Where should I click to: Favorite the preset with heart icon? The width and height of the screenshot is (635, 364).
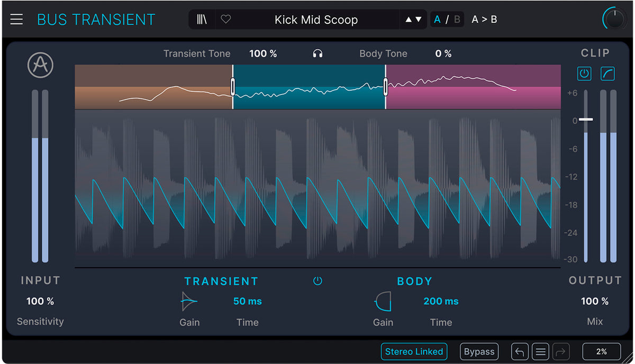click(x=226, y=20)
